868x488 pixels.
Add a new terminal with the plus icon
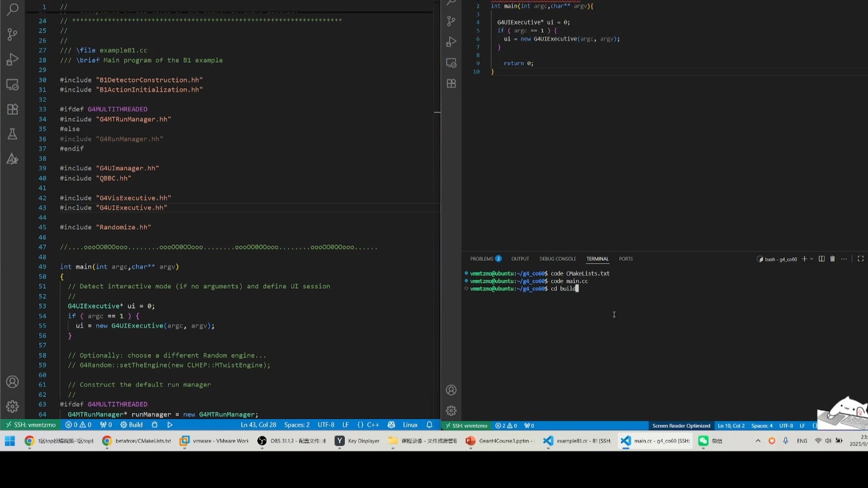click(804, 259)
